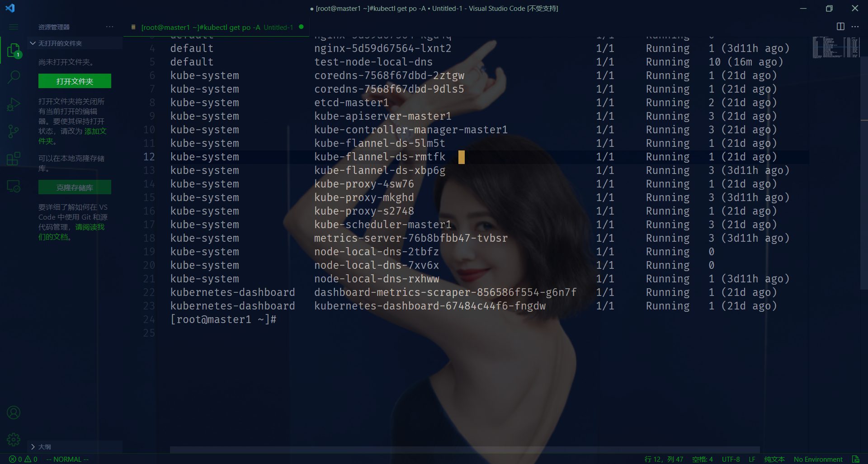The width and height of the screenshot is (868, 464).
Task: Click text etcd-master1
Action: point(352,103)
